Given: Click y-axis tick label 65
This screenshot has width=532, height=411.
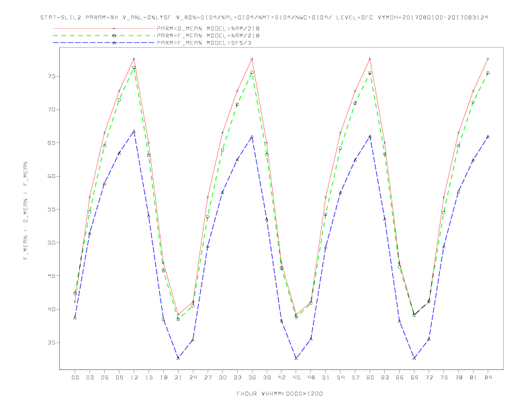Looking at the screenshot, I should (52, 143).
